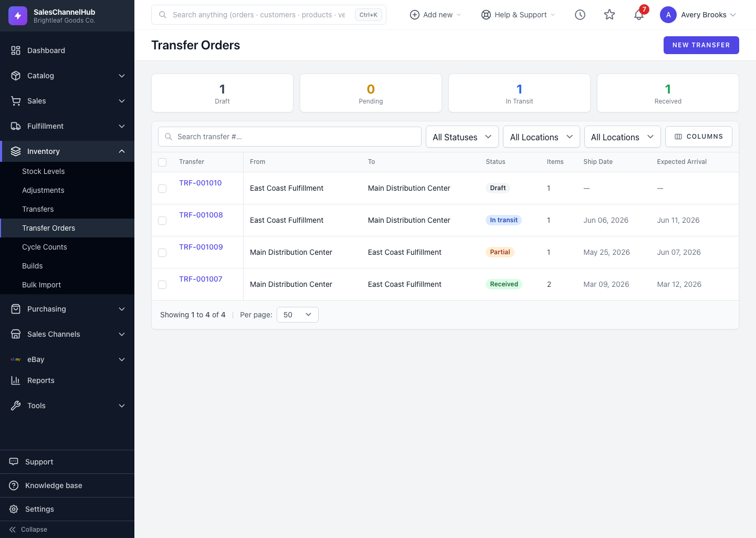The image size is (756, 538).
Task: Click the transfer search magnifier icon
Action: pyautogui.click(x=169, y=137)
